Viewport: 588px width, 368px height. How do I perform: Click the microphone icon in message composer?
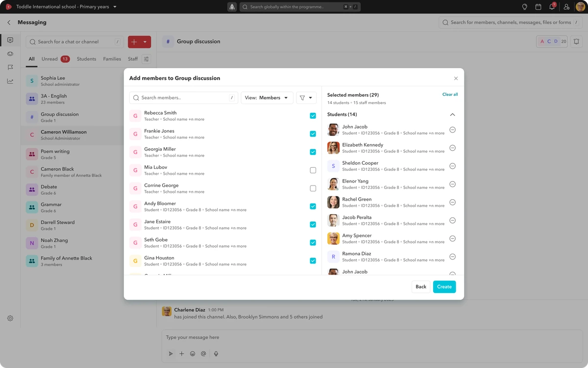click(x=216, y=354)
